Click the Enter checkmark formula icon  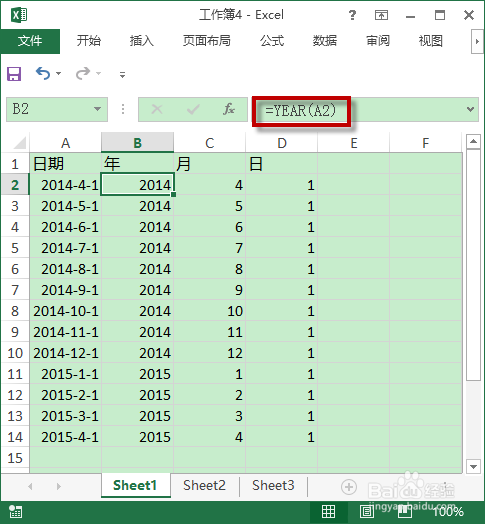pos(193,109)
